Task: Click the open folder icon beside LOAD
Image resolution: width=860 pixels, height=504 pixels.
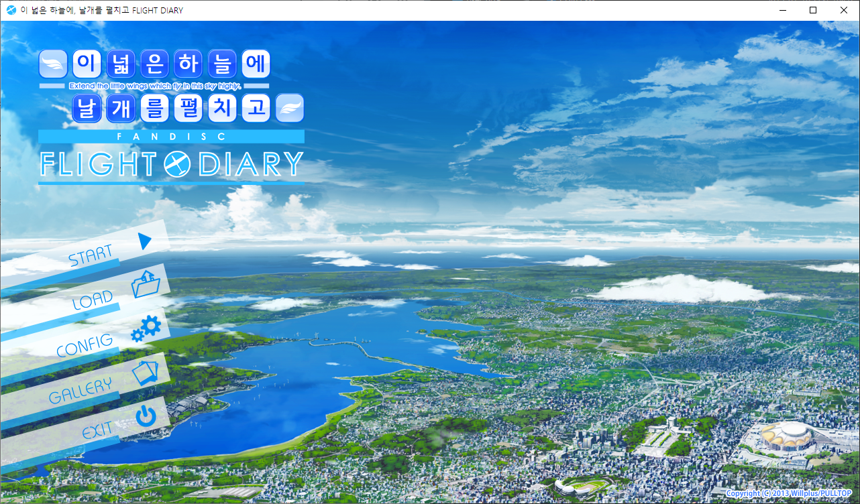Action: [146, 284]
